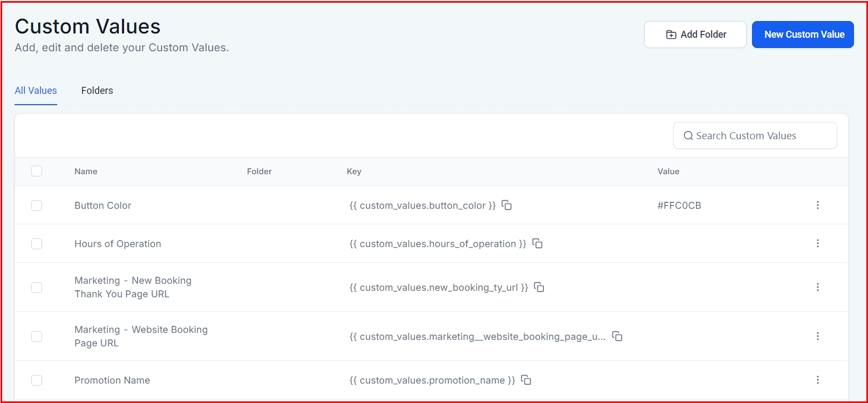The height and width of the screenshot is (403, 868).
Task: Open kebab menu for New Booking Thank You row
Action: click(x=817, y=287)
